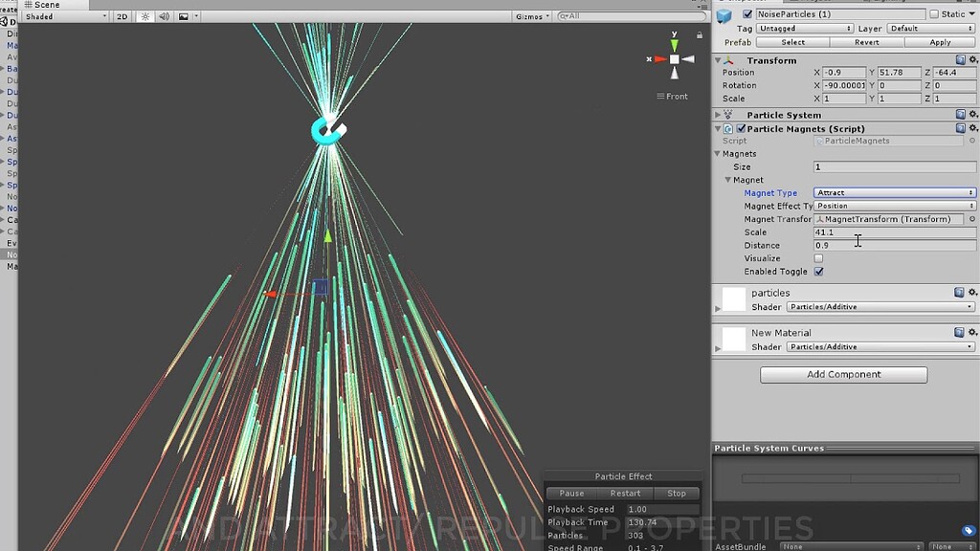Restart playback in the Particle Effect panel

[626, 493]
